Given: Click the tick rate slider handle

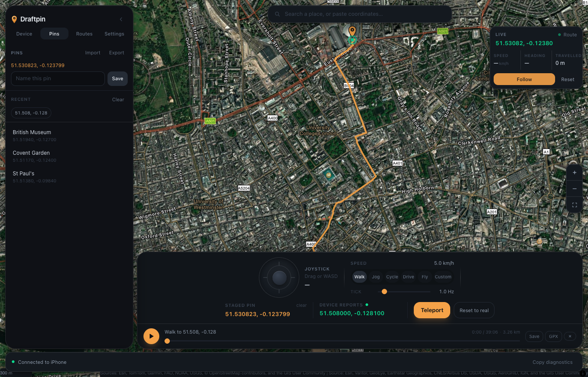Looking at the screenshot, I should coord(384,292).
